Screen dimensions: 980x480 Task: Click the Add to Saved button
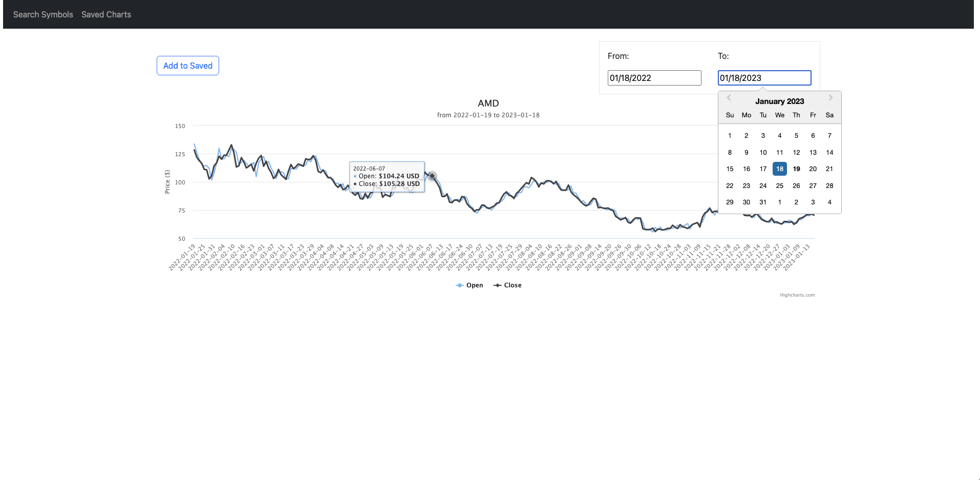coord(187,66)
